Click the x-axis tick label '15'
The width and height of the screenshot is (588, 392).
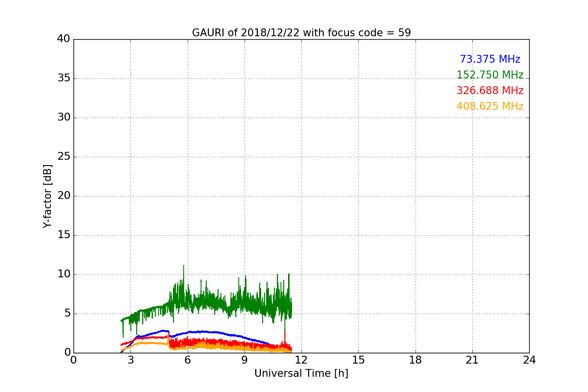358,360
